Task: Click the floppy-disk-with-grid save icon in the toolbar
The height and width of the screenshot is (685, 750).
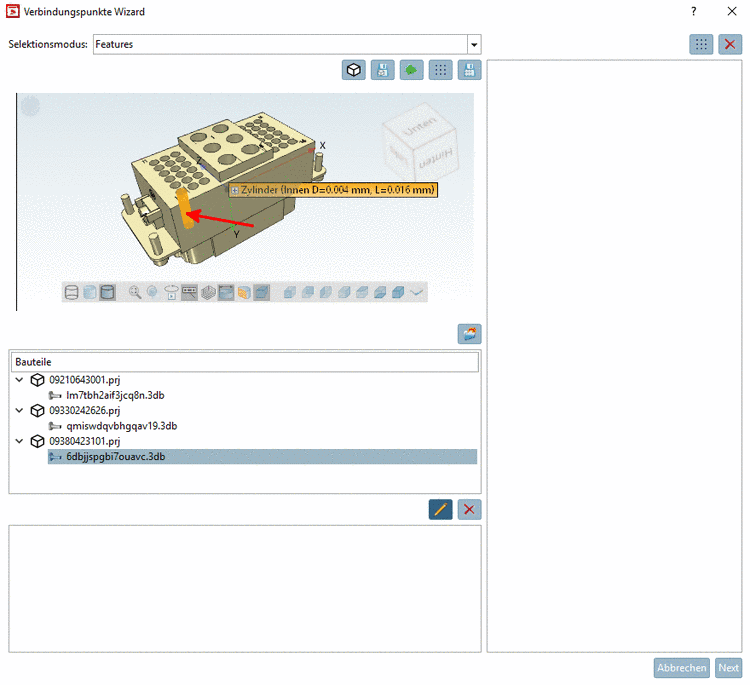Action: coord(469,70)
